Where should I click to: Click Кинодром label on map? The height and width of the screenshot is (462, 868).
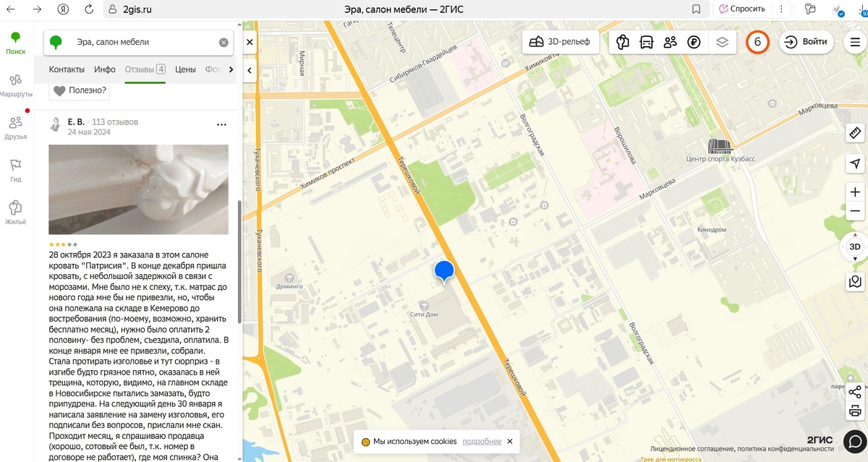(712, 229)
